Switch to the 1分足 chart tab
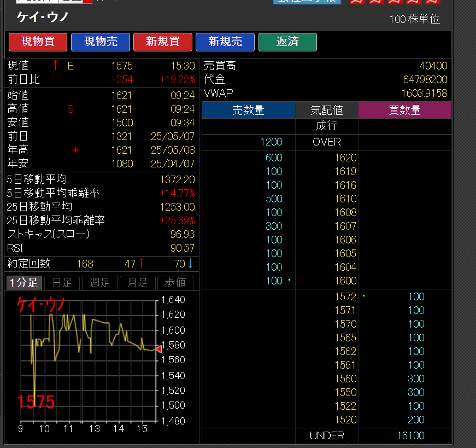 (x=23, y=283)
